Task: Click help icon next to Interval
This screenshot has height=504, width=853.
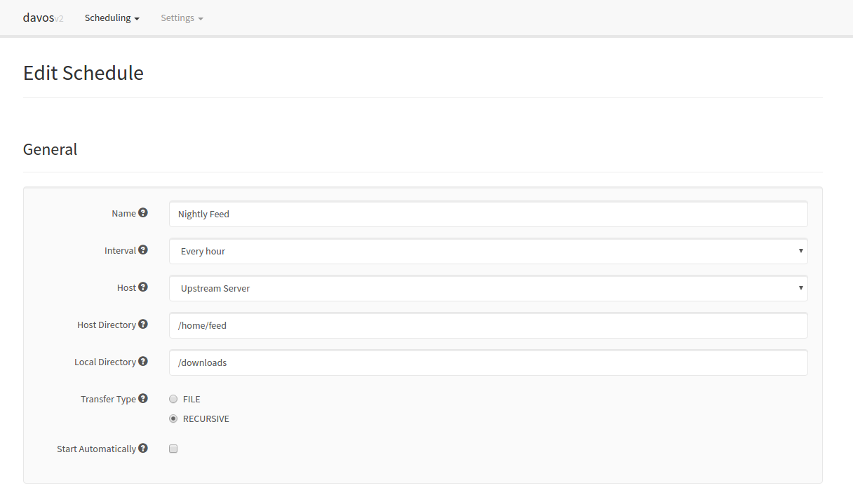Action: 143,250
